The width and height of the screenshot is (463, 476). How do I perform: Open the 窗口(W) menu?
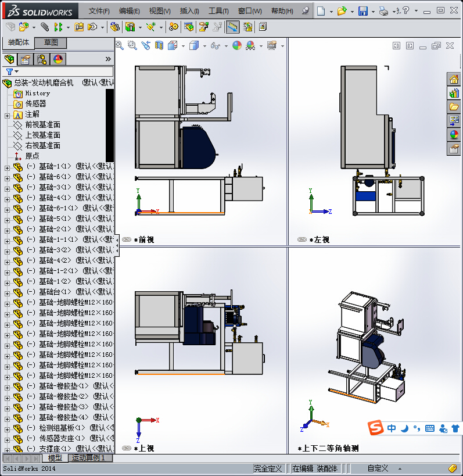click(250, 11)
